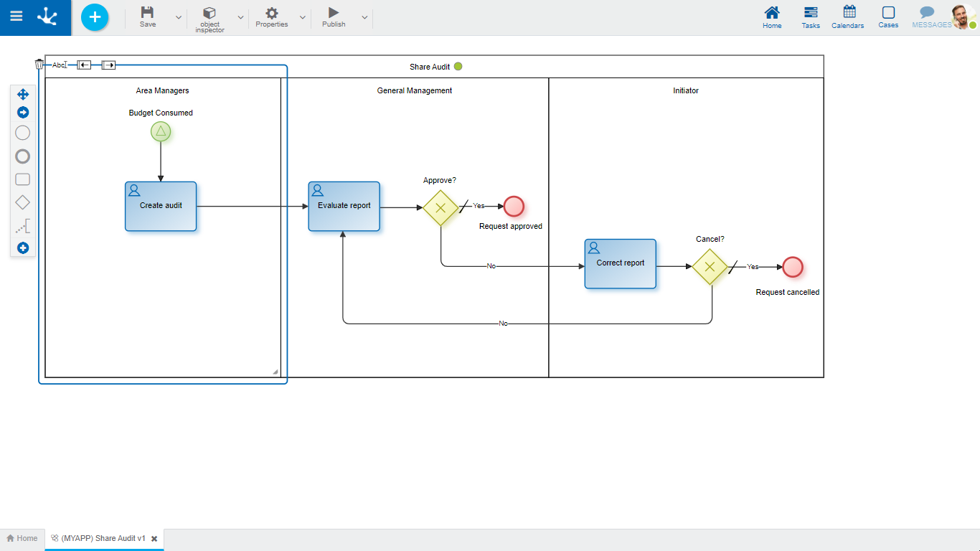Select the end event thick circle tool
The image size is (980, 551).
click(x=23, y=156)
